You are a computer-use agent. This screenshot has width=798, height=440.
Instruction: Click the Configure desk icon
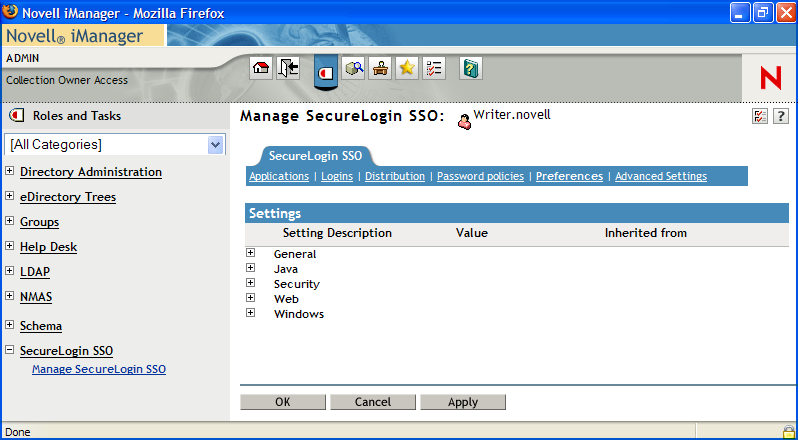pyautogui.click(x=380, y=68)
